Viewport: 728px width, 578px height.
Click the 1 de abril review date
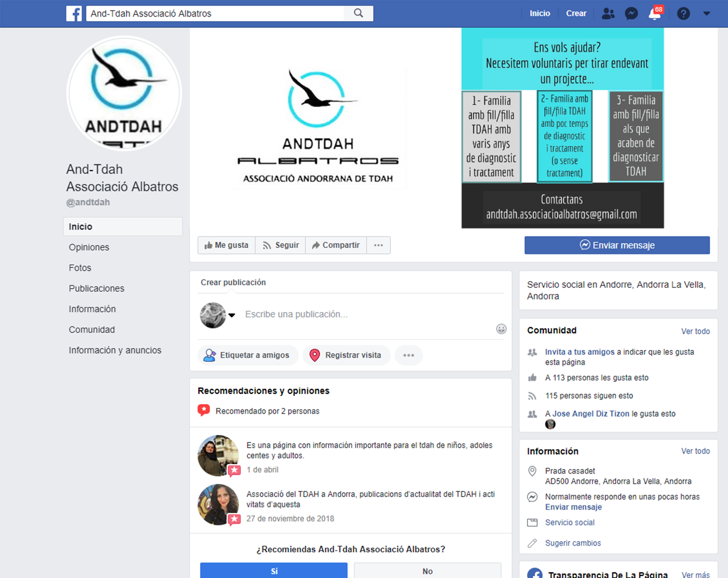click(262, 469)
